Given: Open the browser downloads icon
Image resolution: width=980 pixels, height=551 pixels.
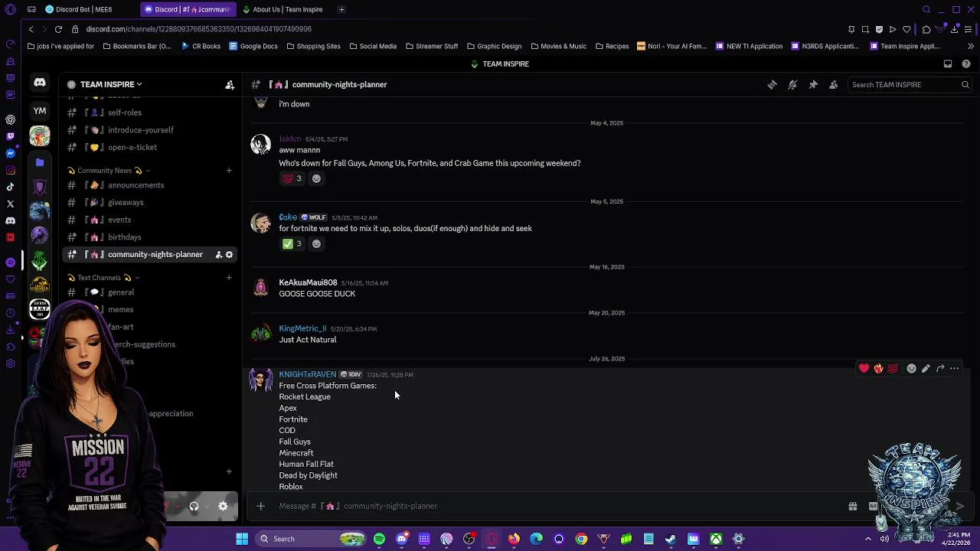Looking at the screenshot, I should (954, 29).
